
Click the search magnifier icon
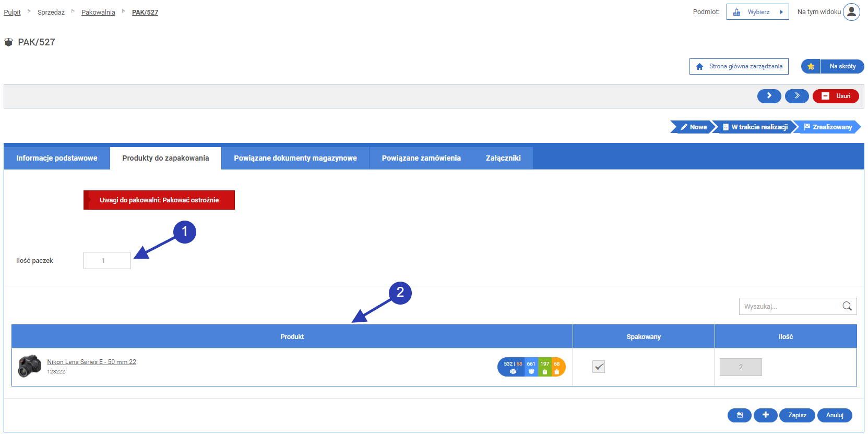(847, 306)
